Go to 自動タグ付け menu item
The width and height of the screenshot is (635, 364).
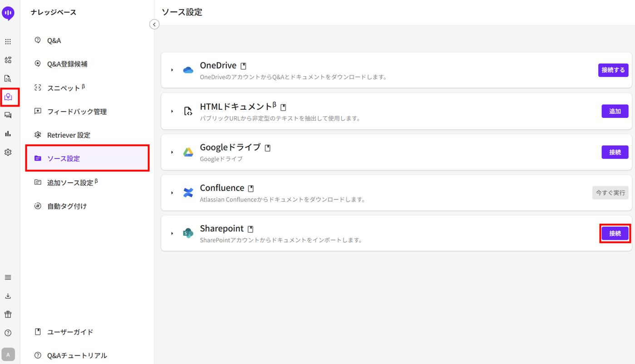[x=67, y=206]
